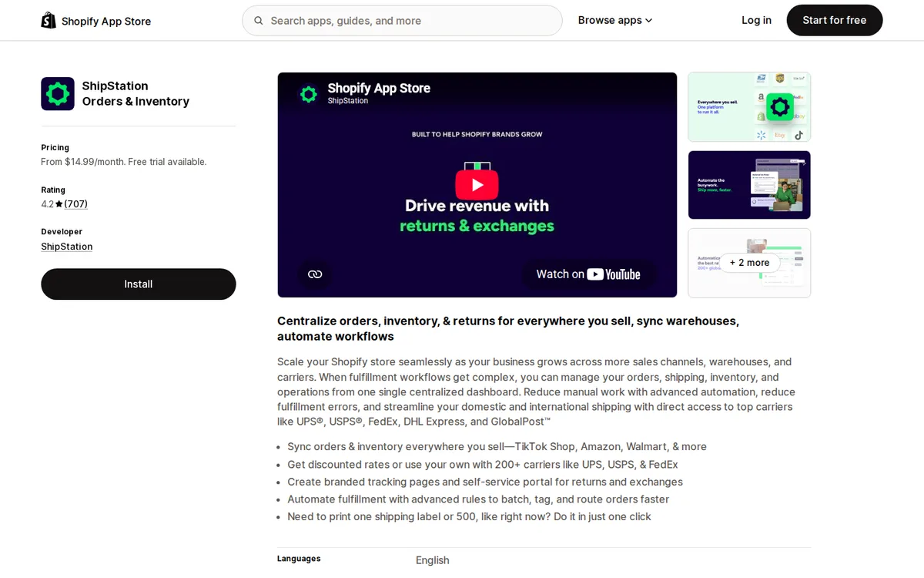Screen dimensions: 924x578
Task: Click the rating star icon
Action: 59,204
